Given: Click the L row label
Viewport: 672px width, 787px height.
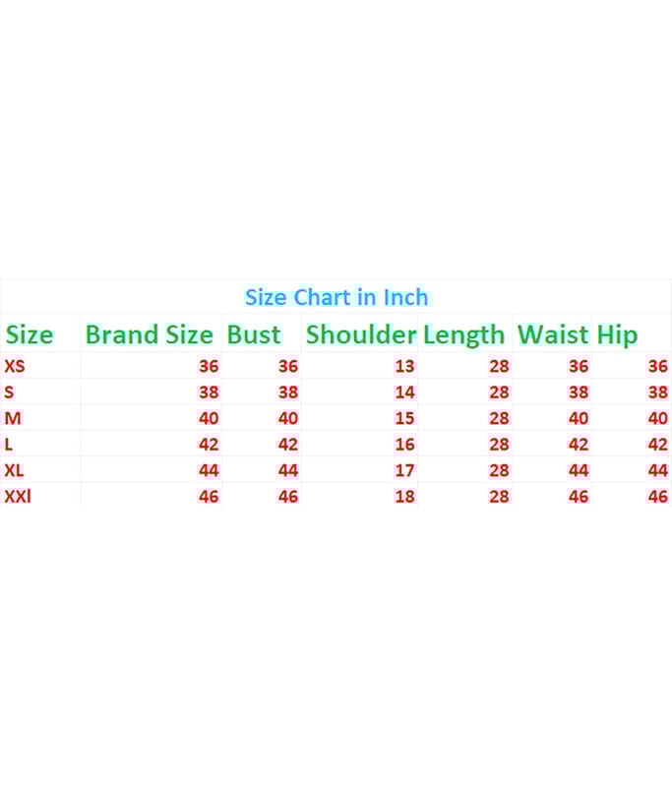Looking at the screenshot, I should tap(10, 445).
